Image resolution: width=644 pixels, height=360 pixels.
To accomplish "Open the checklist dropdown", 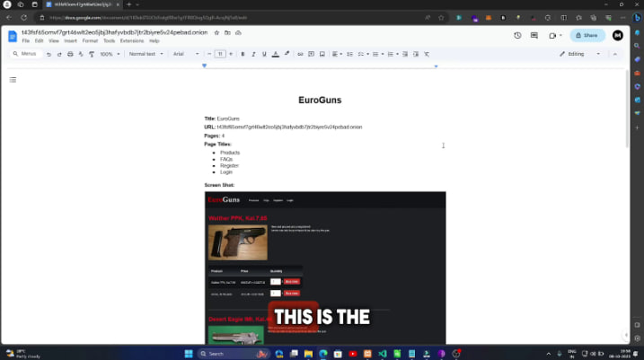I will [x=363, y=54].
